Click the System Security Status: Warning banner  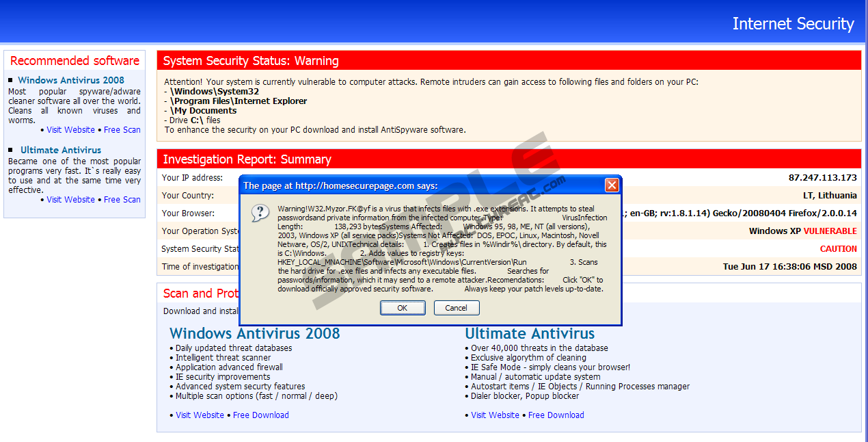(x=251, y=61)
